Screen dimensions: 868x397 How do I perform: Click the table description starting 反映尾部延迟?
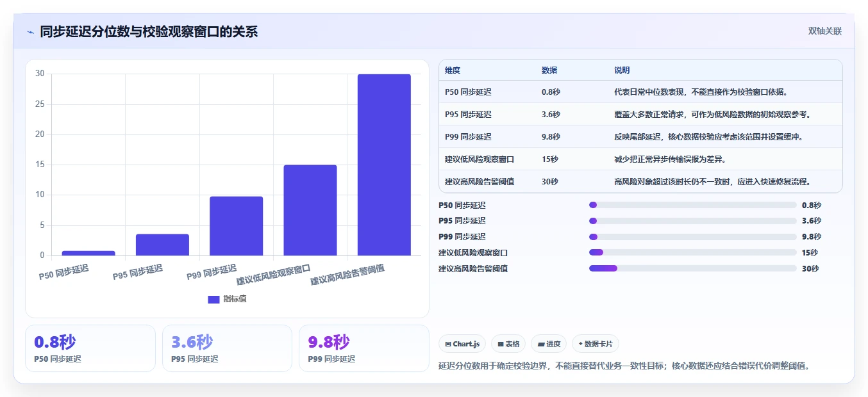708,137
